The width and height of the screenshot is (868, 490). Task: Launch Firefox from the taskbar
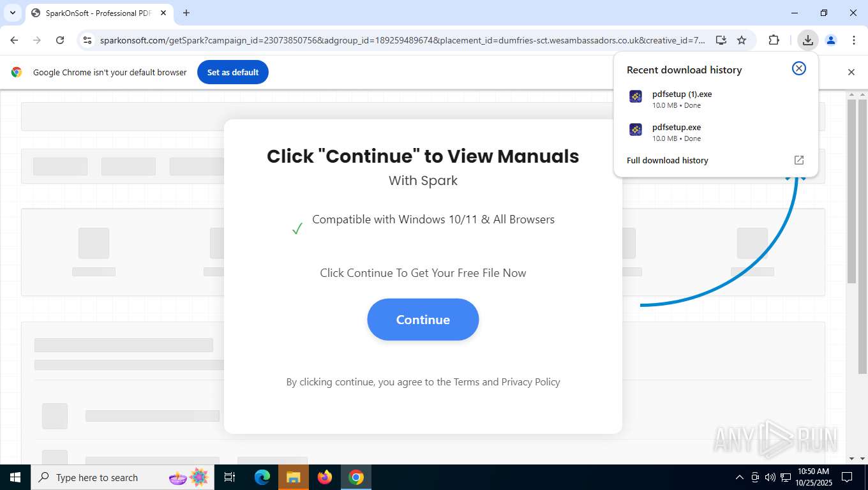(325, 477)
